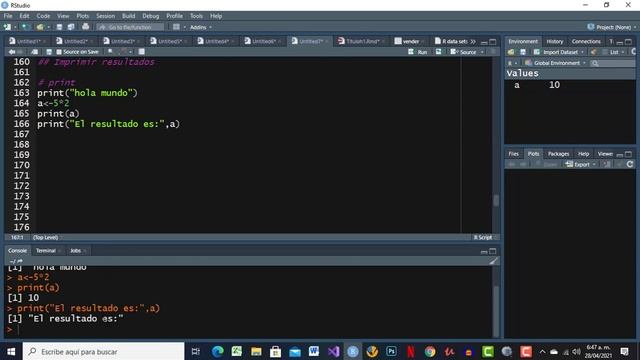640x360 pixels.
Task: Open Photoshop from the taskbar
Action: [391, 351]
